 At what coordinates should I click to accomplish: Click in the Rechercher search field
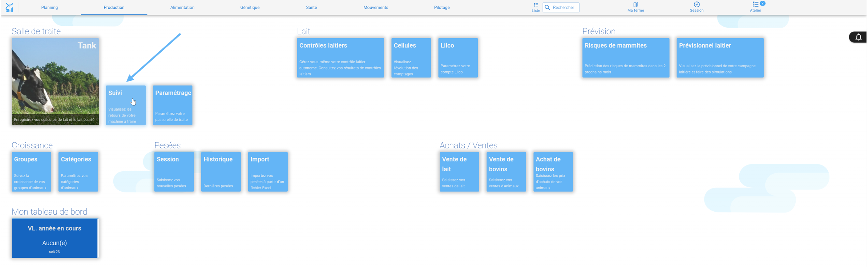(x=561, y=7)
